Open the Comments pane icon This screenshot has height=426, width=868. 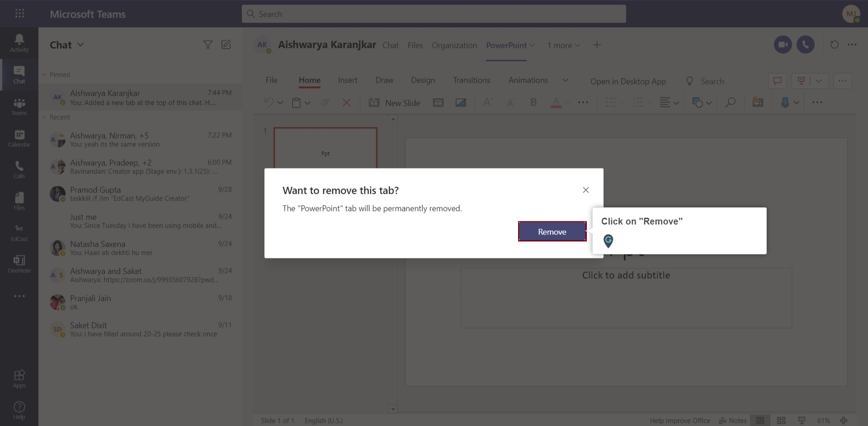pos(778,81)
